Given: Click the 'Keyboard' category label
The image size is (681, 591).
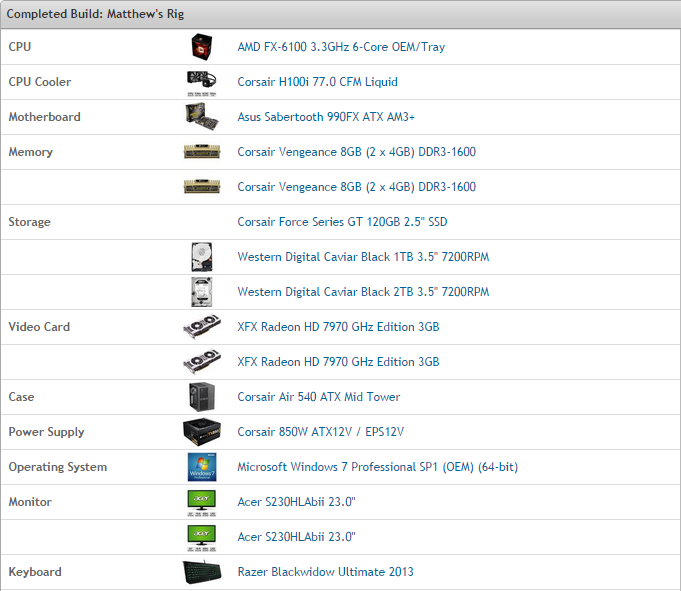Looking at the screenshot, I should click(x=35, y=572).
